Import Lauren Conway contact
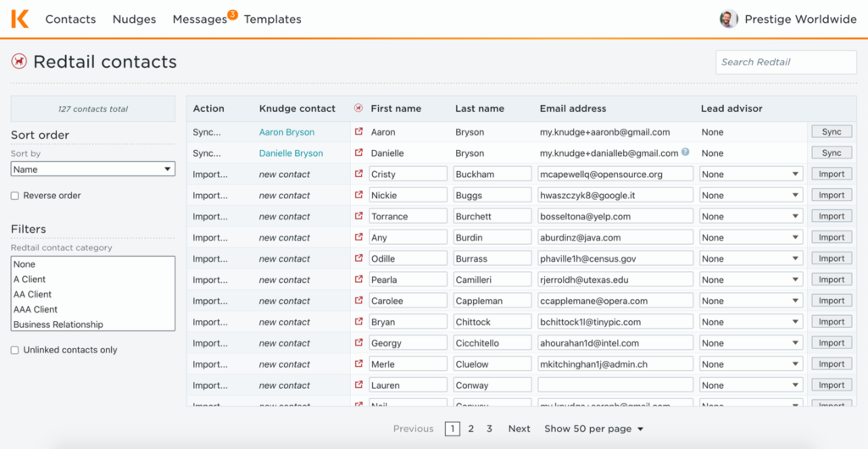Viewport: 868px width, 449px height. 832,385
